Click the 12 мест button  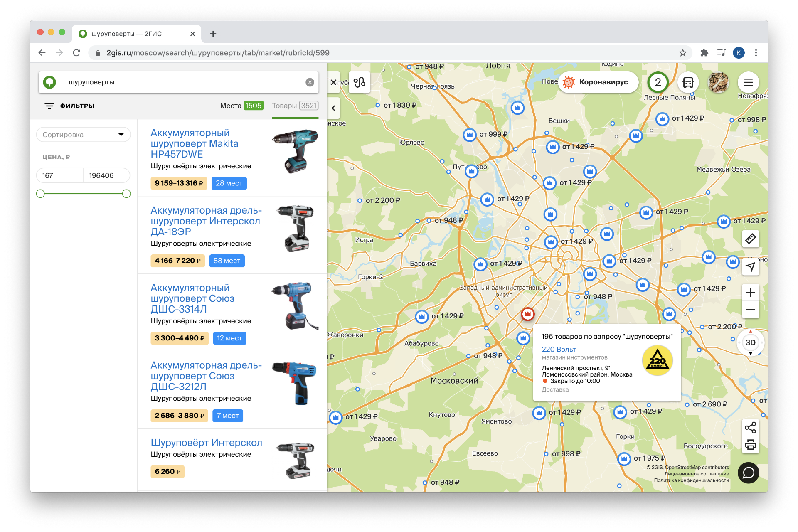229,338
